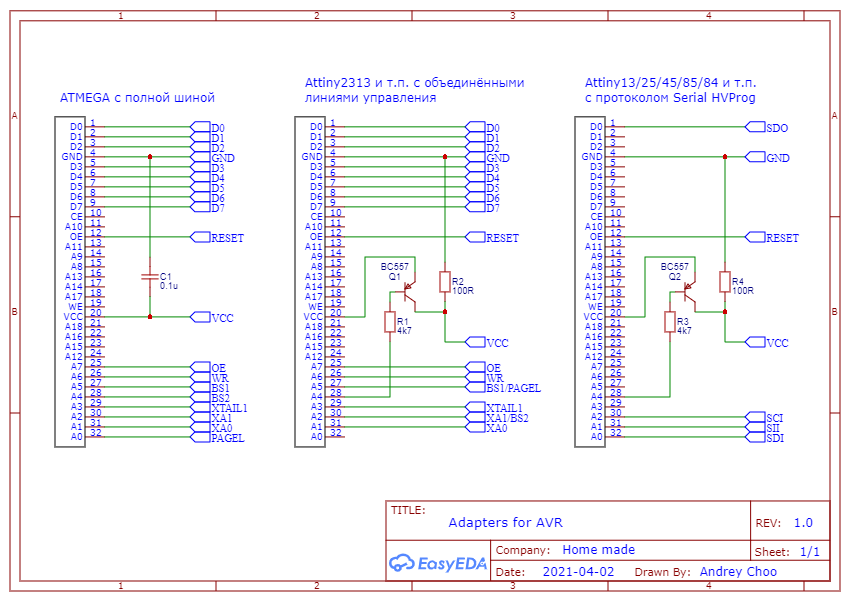This screenshot has width=850, height=601.
Task: Click the Andrey Choo drawn-by field
Action: pos(738,571)
